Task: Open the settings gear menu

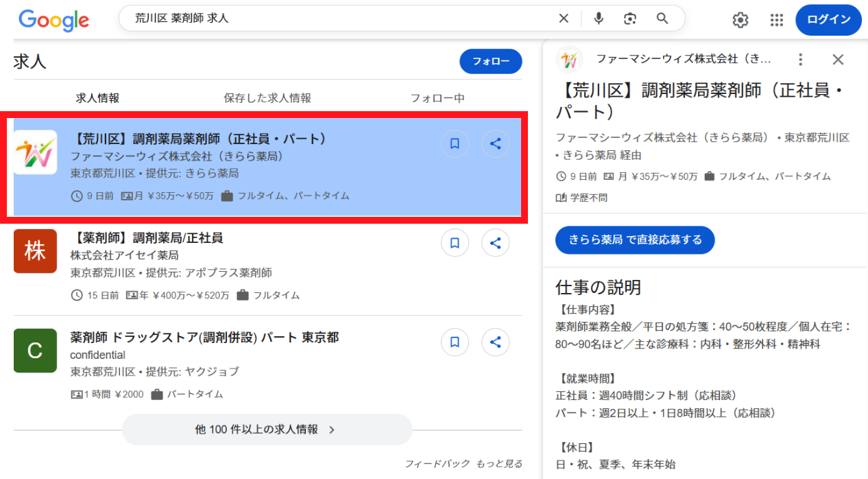Action: pos(740,20)
